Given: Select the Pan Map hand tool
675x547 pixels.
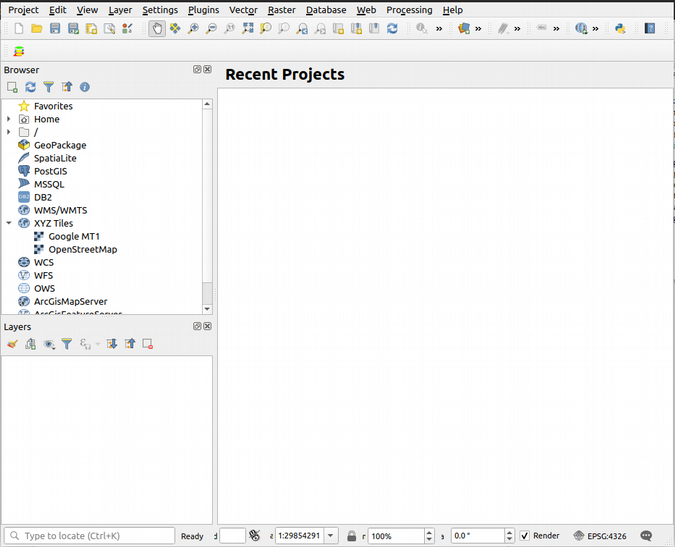Looking at the screenshot, I should click(x=157, y=29).
